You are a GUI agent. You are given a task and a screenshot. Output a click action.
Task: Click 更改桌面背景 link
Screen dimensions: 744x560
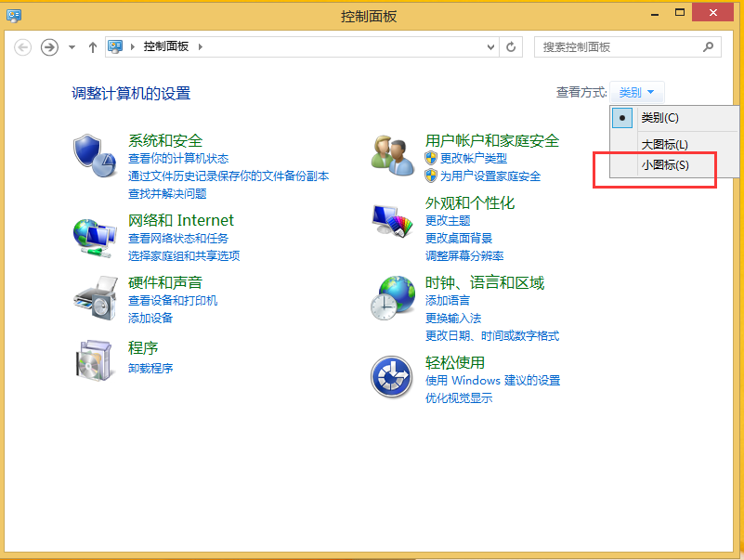[459, 239]
